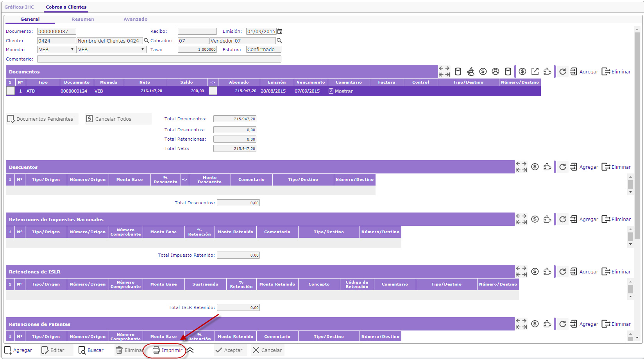
Task: Open the Gráficos IHC tab
Action: coord(19,7)
